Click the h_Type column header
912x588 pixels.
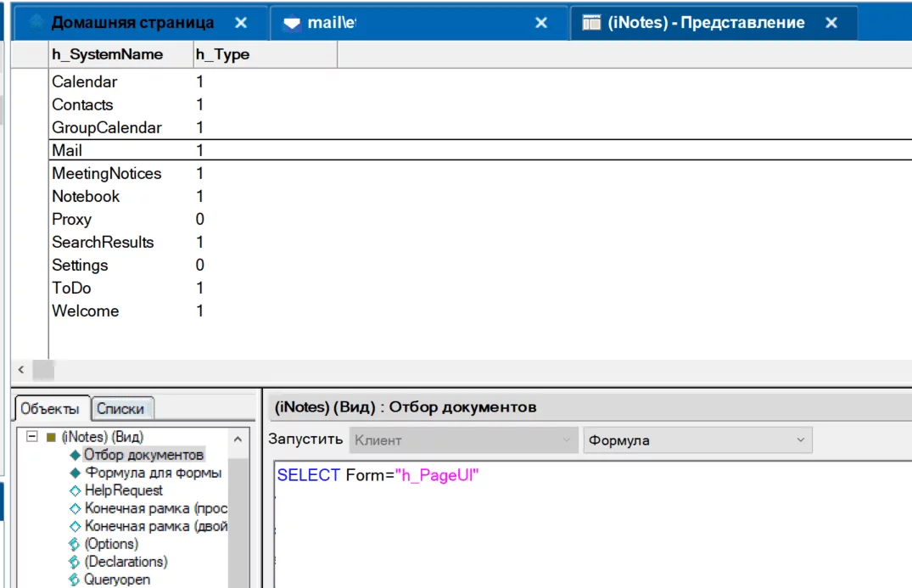(x=222, y=54)
